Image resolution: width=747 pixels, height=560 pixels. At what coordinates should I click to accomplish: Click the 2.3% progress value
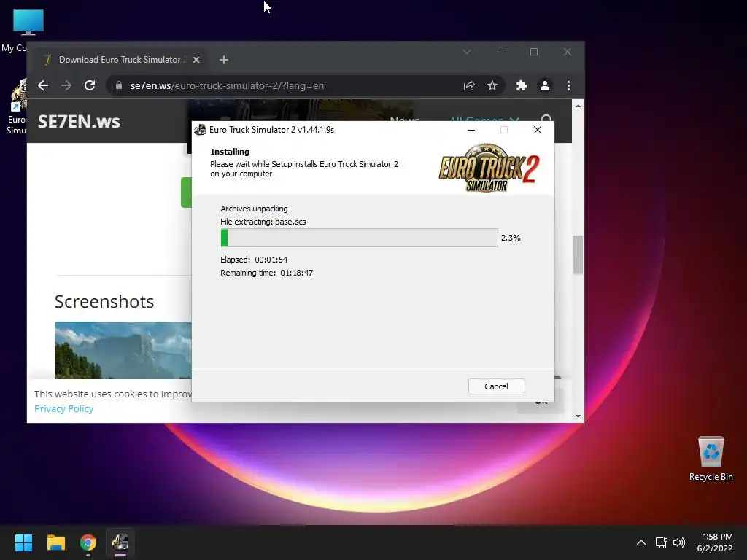[x=511, y=238]
